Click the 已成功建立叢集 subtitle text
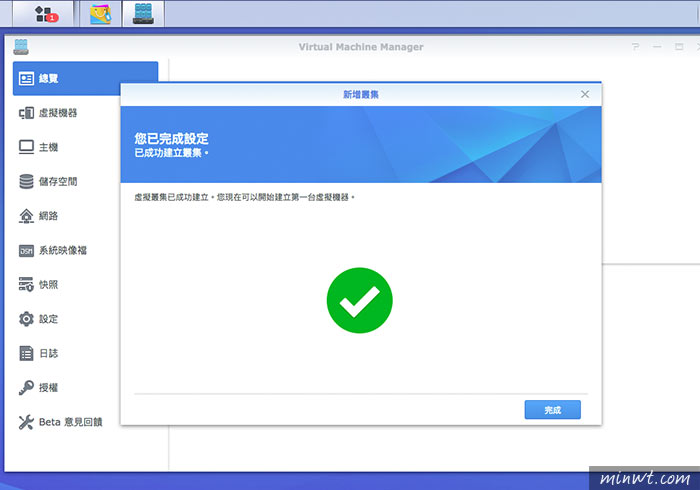 [x=171, y=153]
